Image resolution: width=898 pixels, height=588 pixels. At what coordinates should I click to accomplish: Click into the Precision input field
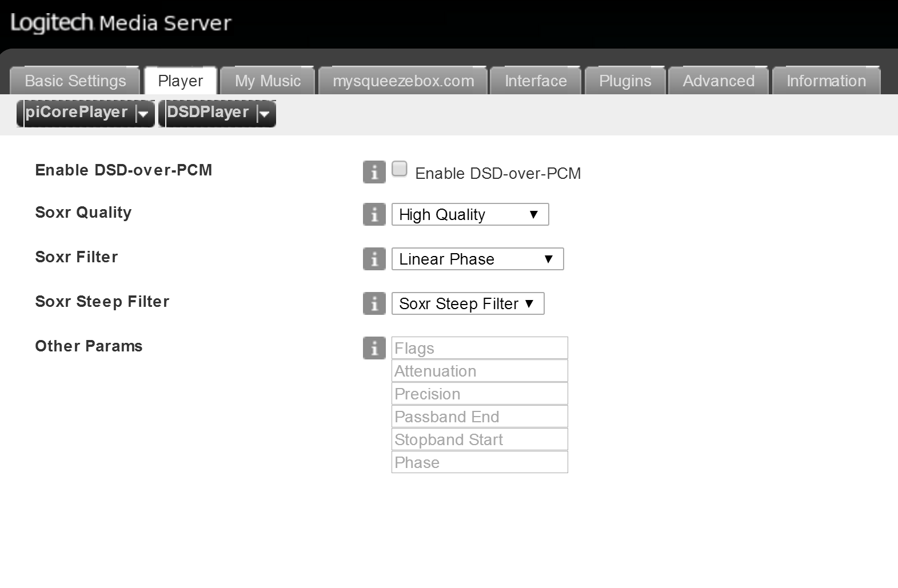pos(480,394)
